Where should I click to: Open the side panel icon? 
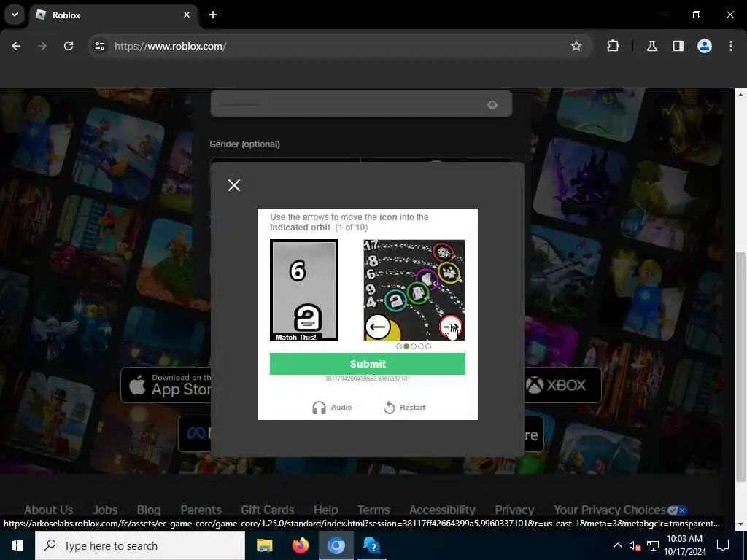(x=678, y=46)
